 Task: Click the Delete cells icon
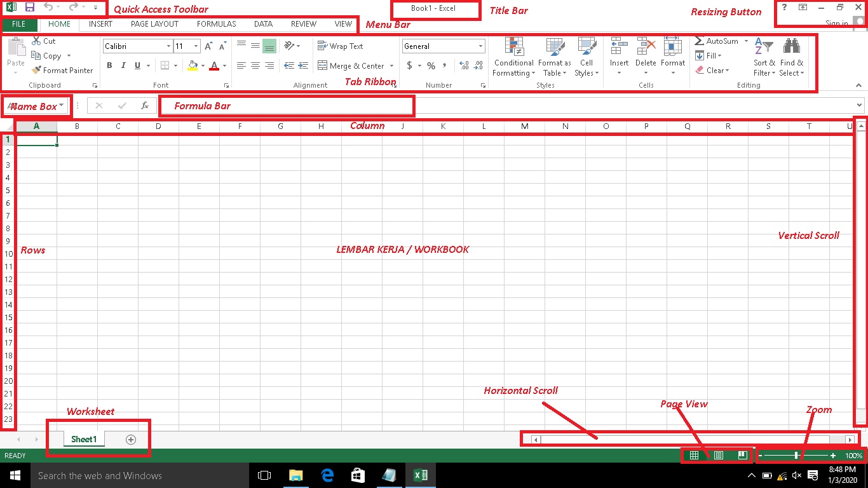[646, 46]
